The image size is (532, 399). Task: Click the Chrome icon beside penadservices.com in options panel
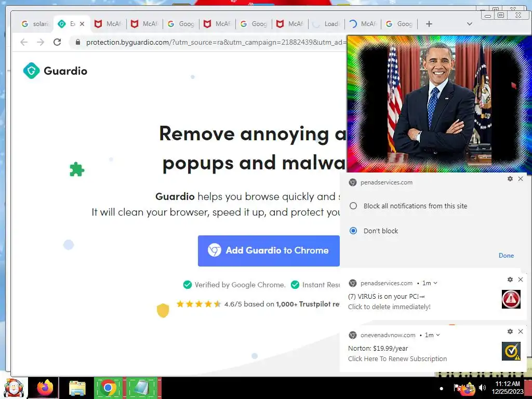pyautogui.click(x=353, y=182)
